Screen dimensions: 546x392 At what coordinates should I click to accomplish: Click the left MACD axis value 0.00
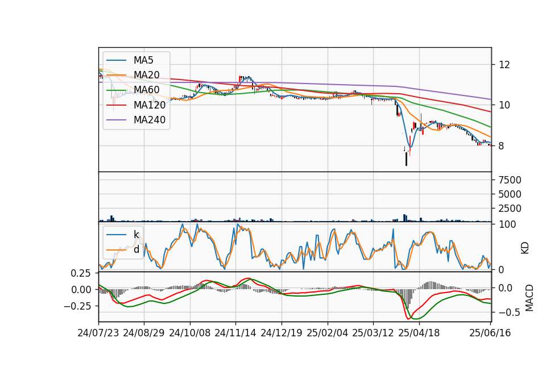(x=81, y=290)
